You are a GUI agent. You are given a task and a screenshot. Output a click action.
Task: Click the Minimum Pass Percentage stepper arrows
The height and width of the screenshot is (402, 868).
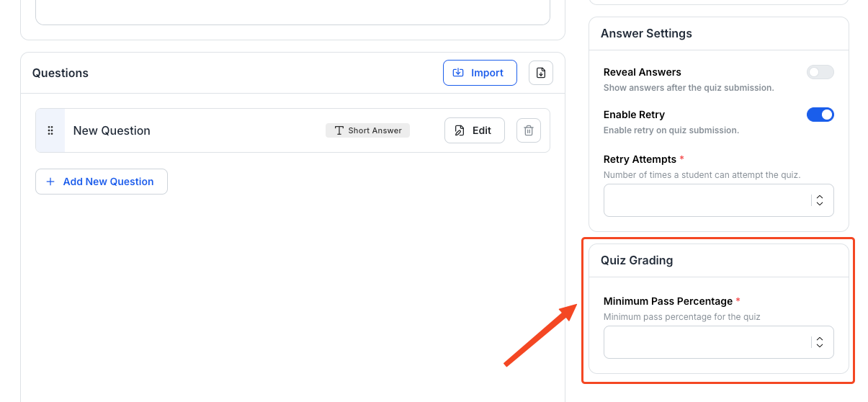point(820,342)
